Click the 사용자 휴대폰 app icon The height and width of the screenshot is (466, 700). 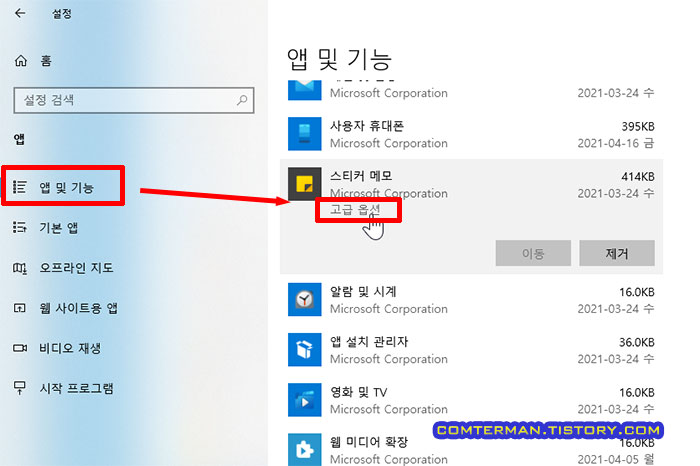click(x=304, y=133)
